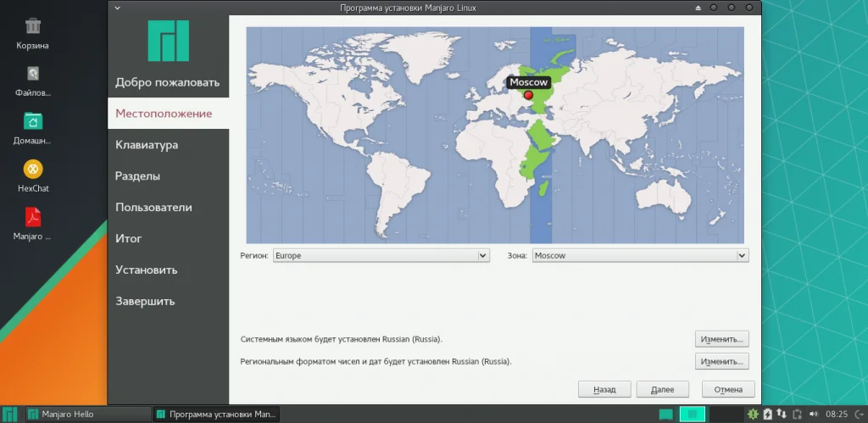Click the green update notifier tray icon

[x=753, y=415]
